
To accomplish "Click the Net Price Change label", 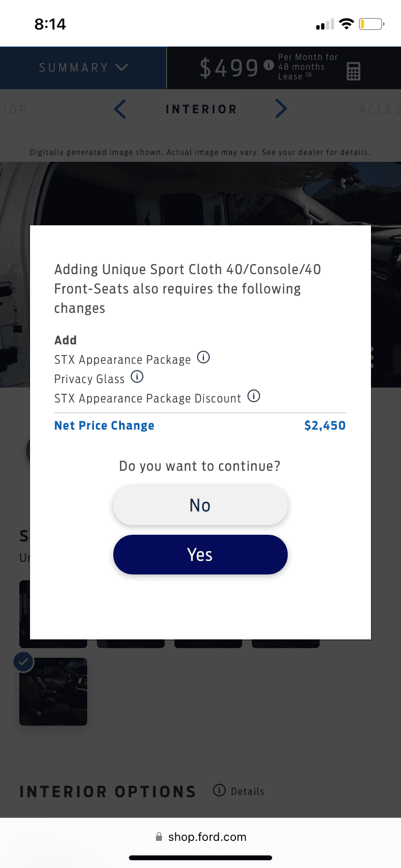I will [104, 426].
